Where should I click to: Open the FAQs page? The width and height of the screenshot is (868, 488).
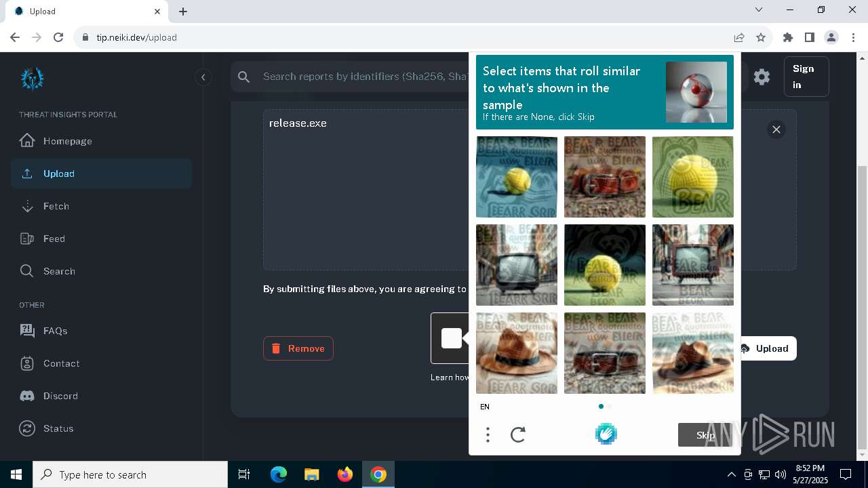pos(102,331)
